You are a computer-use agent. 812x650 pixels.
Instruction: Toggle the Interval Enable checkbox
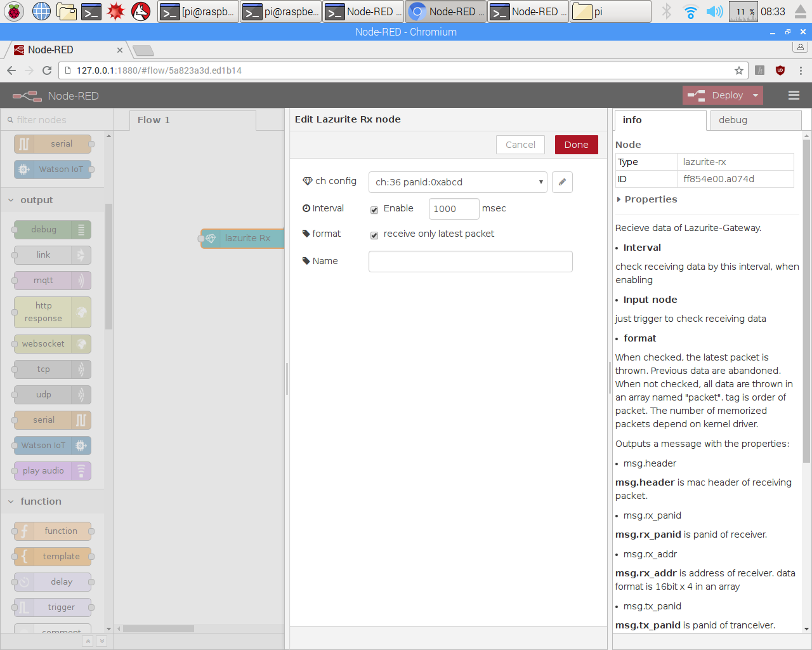[374, 209]
